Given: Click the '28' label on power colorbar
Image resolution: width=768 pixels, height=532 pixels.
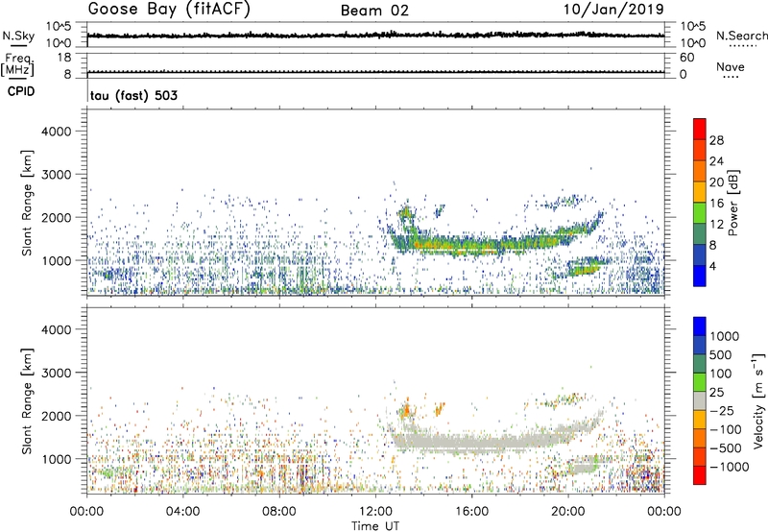Looking at the screenshot, I should point(716,140).
